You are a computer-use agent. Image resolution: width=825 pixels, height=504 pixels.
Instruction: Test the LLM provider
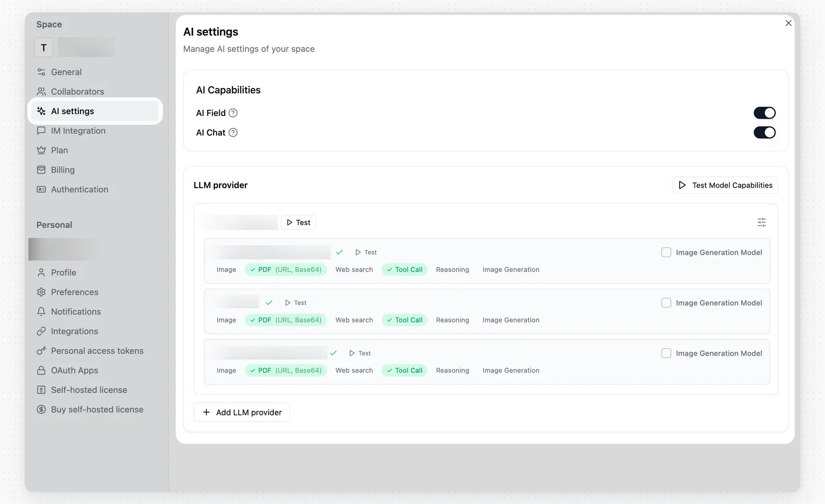click(x=299, y=223)
